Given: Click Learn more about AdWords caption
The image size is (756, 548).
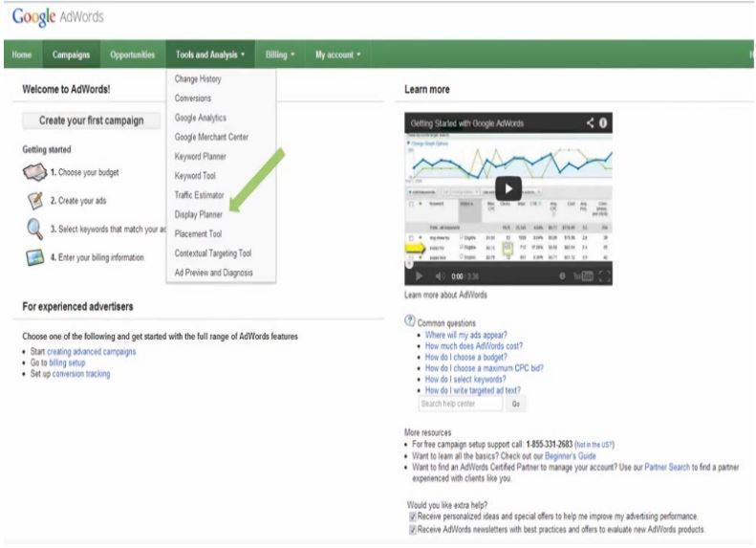Looking at the screenshot, I should pyautogui.click(x=445, y=295).
